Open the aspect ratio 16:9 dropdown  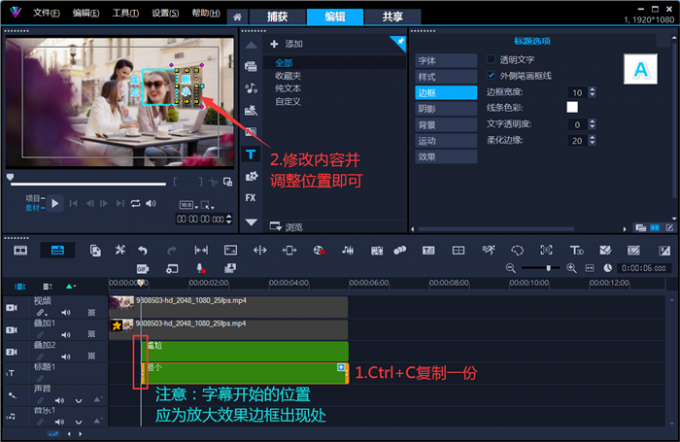(189, 205)
